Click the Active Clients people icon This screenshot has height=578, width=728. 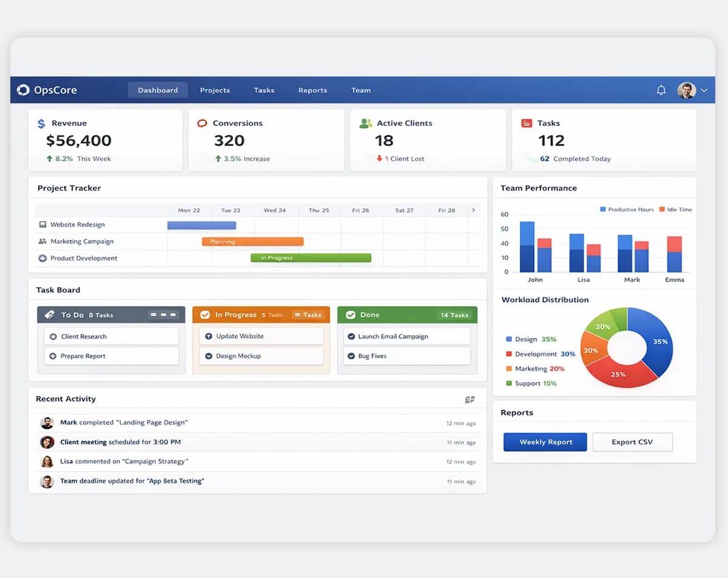click(x=365, y=123)
